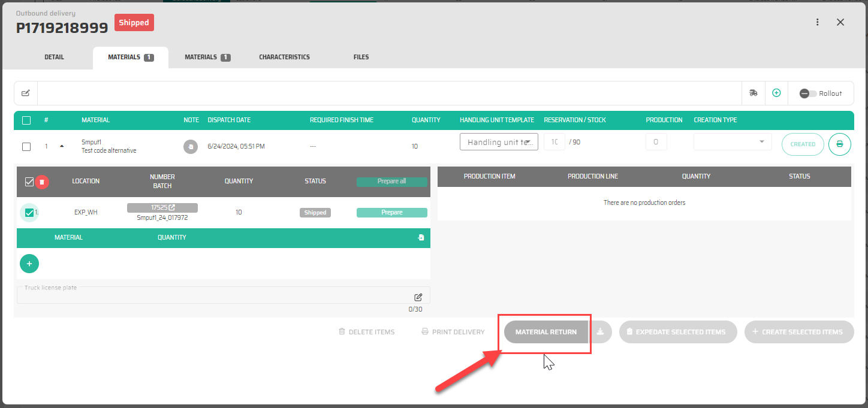
Task: Uncheck the EXP_WH location row checkbox
Action: [x=29, y=213]
